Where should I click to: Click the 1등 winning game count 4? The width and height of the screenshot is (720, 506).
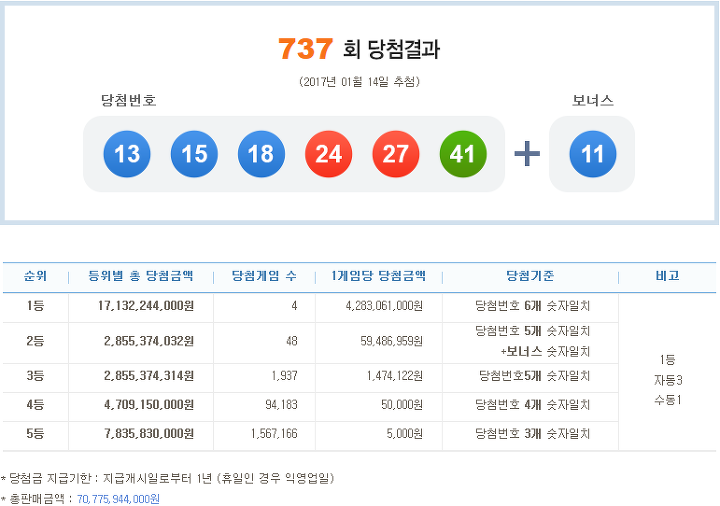(x=294, y=306)
